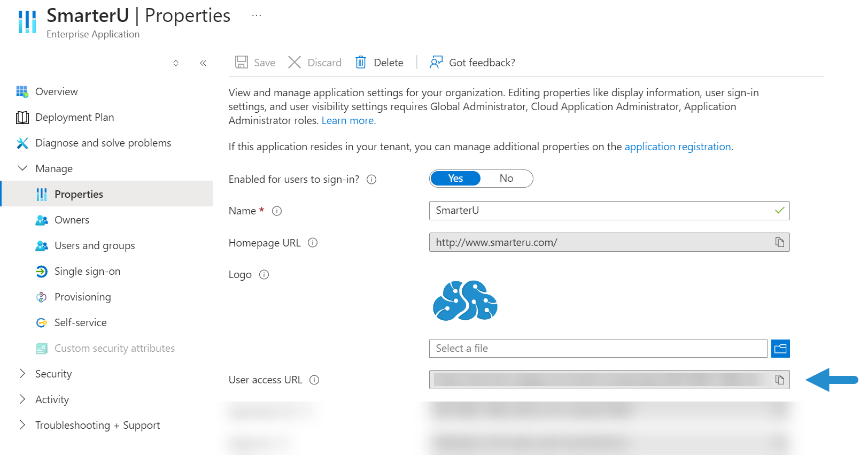Click the Users and groups icon
868x455 pixels.
42,245
